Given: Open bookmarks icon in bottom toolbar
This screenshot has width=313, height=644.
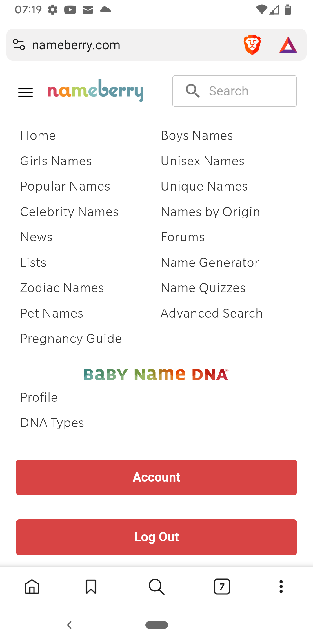Looking at the screenshot, I should pos(91,587).
